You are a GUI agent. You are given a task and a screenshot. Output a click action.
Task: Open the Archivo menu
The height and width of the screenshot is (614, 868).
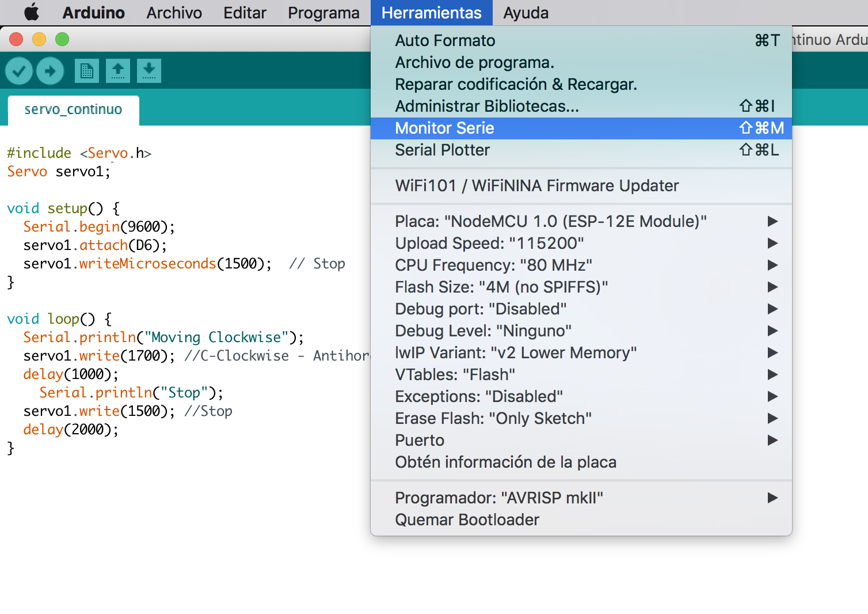(x=174, y=13)
